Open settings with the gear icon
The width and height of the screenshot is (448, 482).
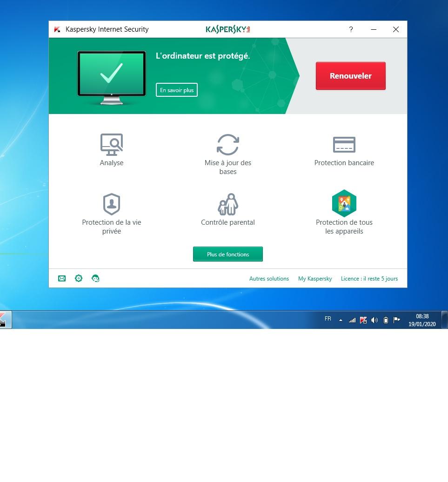79,279
